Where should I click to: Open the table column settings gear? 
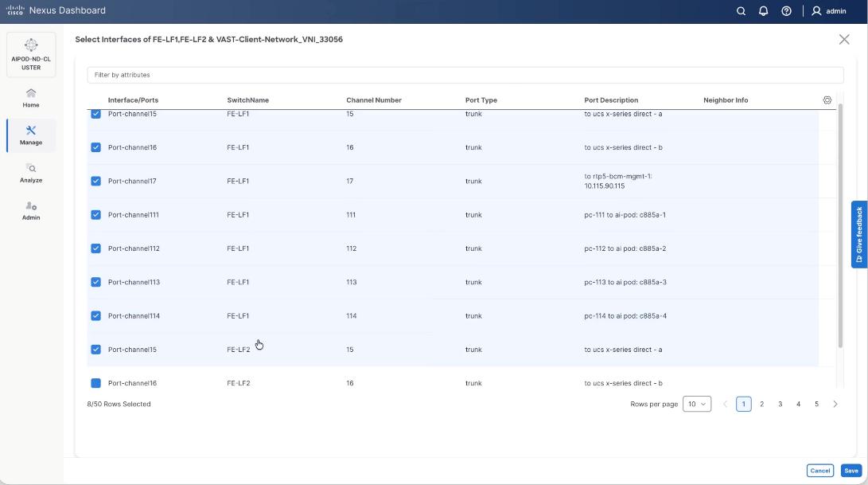(827, 100)
